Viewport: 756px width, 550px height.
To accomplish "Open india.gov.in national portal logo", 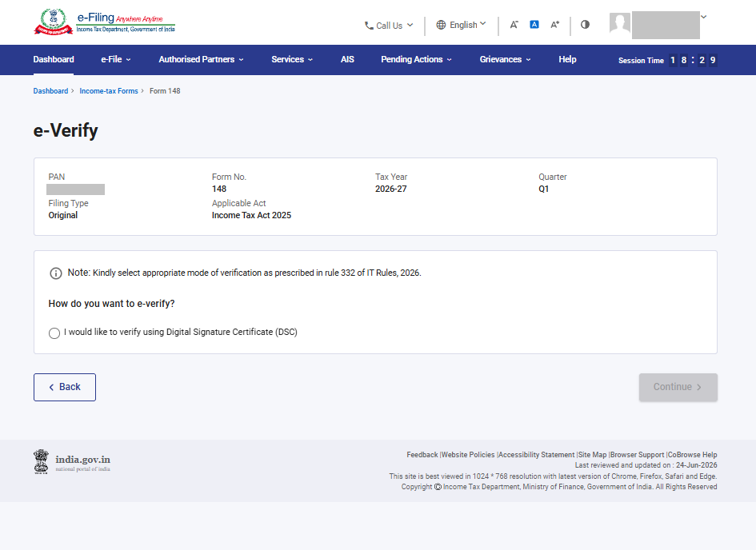I will click(72, 461).
